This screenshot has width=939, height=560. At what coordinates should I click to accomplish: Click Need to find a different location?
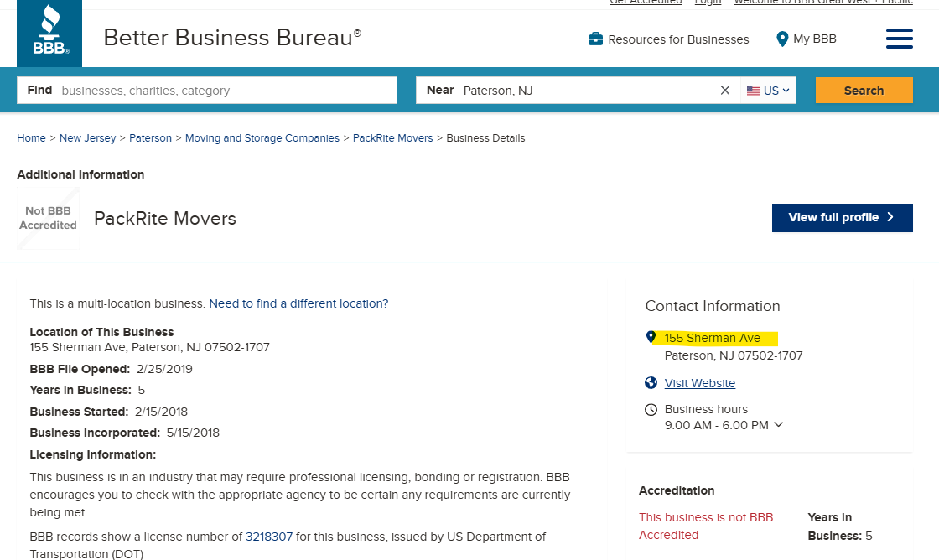point(298,303)
